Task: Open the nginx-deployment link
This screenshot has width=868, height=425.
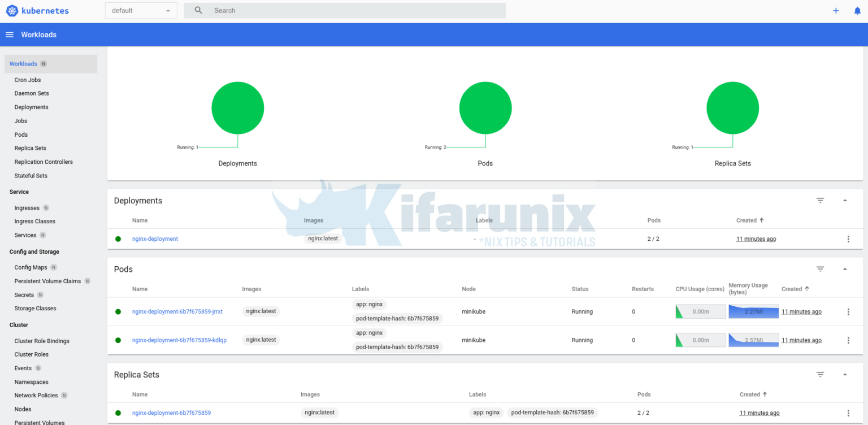Action: (155, 239)
